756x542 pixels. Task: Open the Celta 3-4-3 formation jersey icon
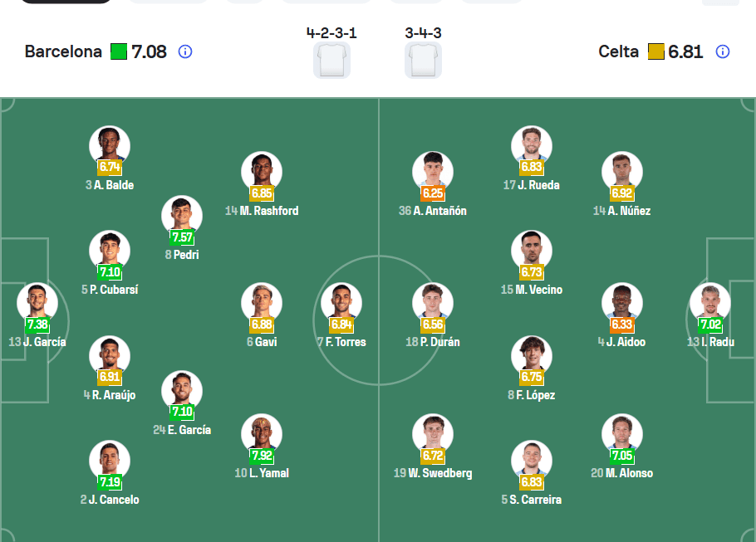(423, 60)
